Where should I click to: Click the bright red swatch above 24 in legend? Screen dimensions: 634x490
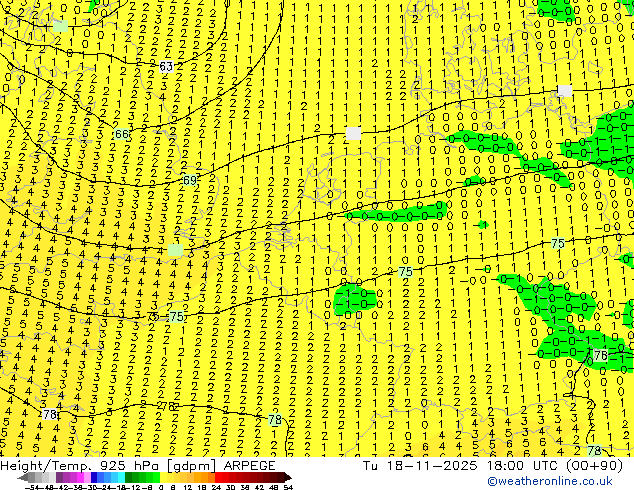218,478
